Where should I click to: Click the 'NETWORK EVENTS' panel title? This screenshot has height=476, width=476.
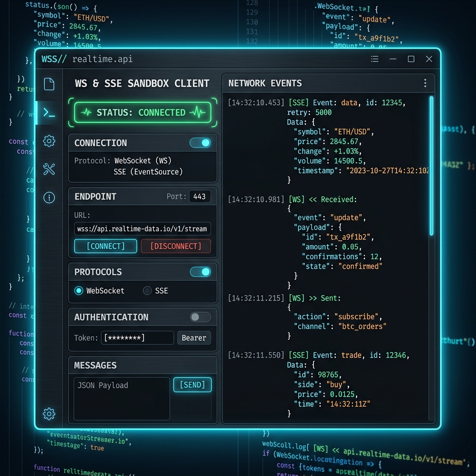[x=265, y=83]
